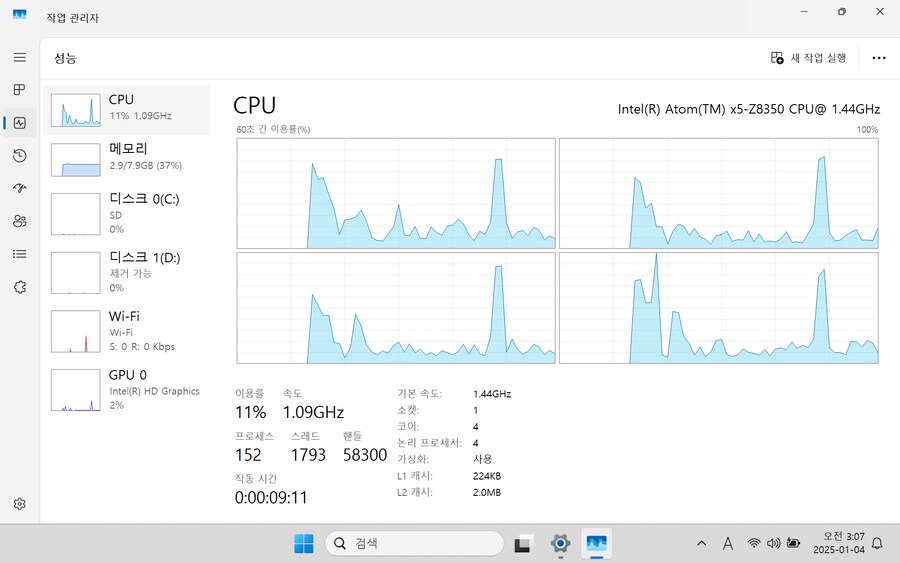Expand the system tray hidden icons chevron

pyautogui.click(x=701, y=543)
